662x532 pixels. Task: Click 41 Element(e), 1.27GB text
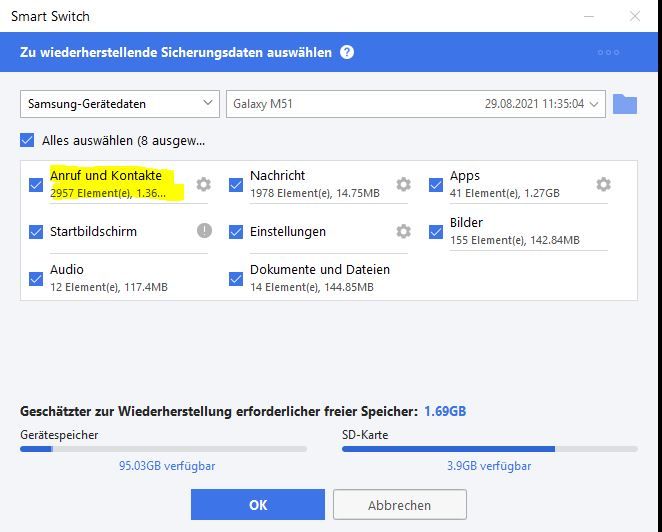coord(505,193)
